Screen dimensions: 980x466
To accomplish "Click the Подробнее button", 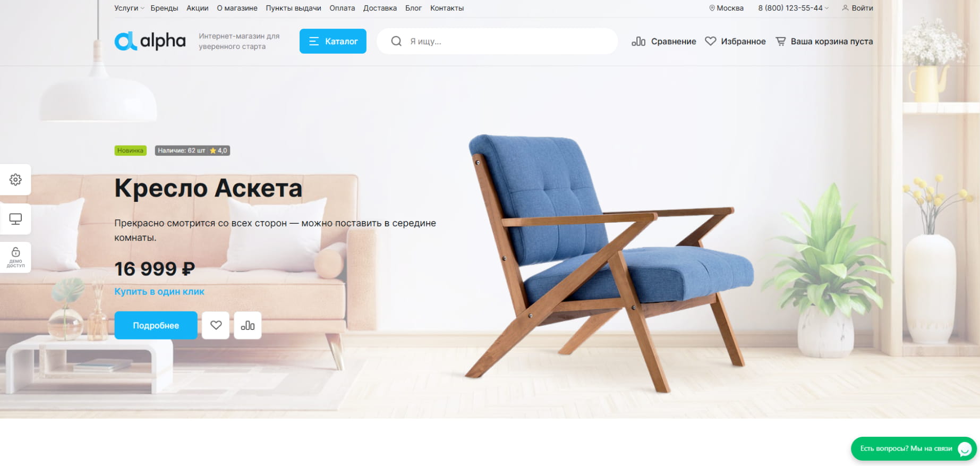I will (156, 325).
